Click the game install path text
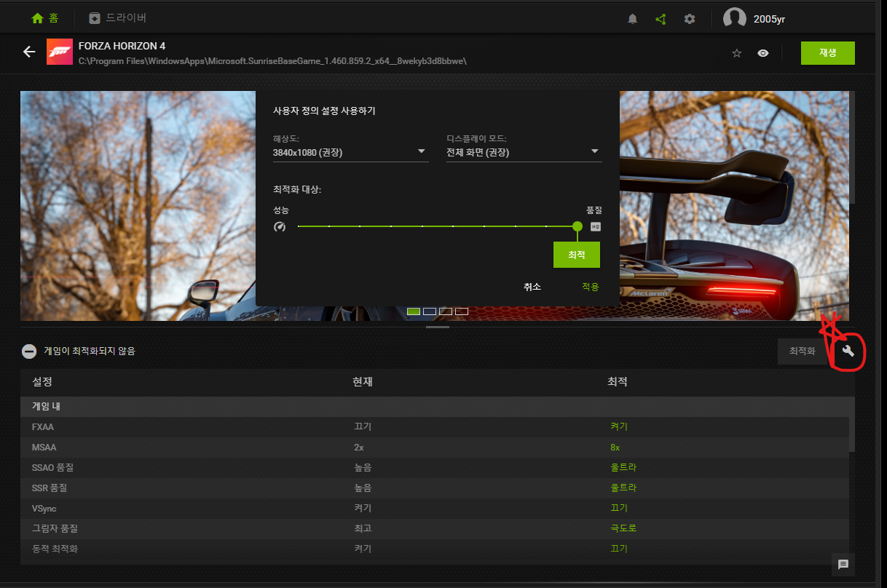 (272, 60)
